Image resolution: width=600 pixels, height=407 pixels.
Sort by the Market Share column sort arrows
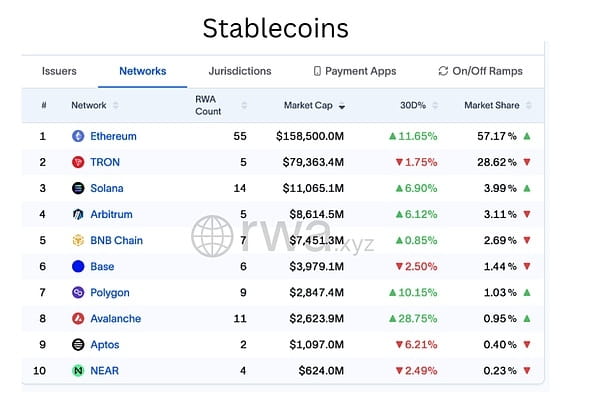coord(528,105)
